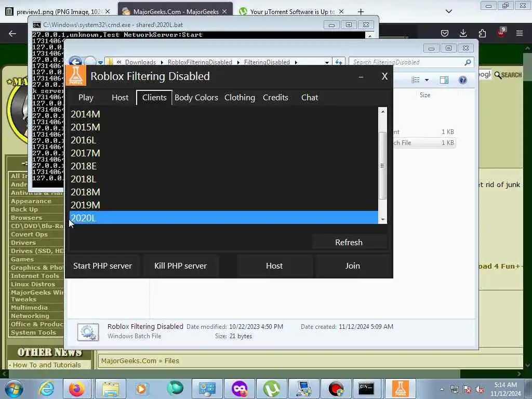
Task: Kill the PHP server
Action: click(x=180, y=265)
